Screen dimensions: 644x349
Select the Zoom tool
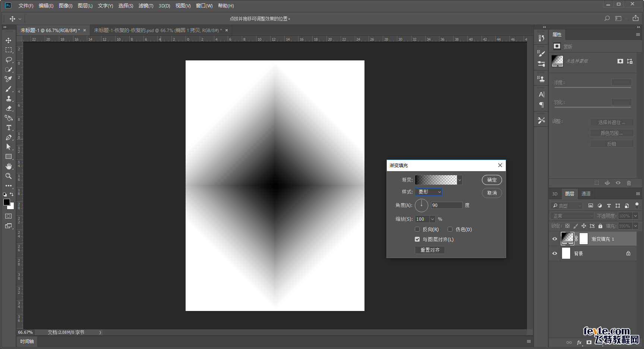coord(9,176)
